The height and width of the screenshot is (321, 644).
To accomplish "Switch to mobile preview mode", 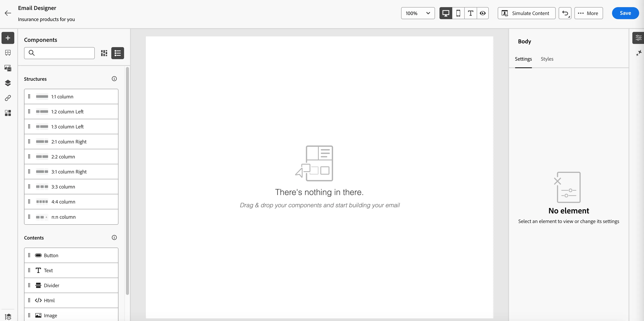I will 458,13.
